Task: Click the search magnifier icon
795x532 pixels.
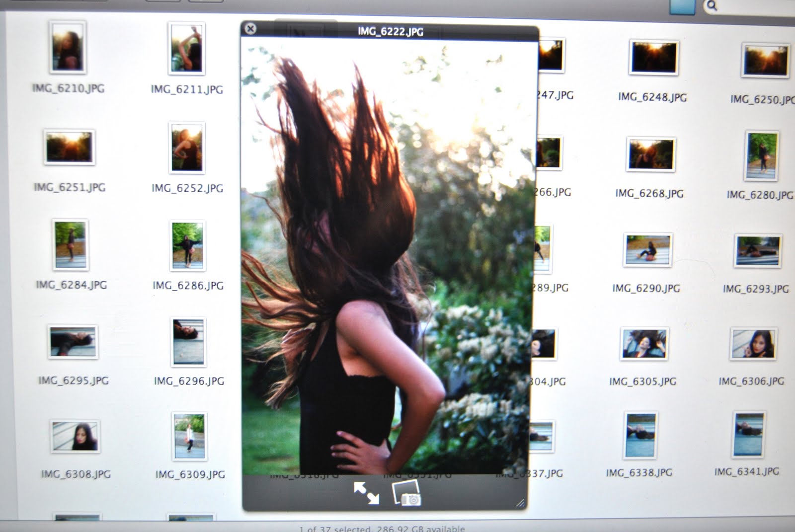Action: 712,6
